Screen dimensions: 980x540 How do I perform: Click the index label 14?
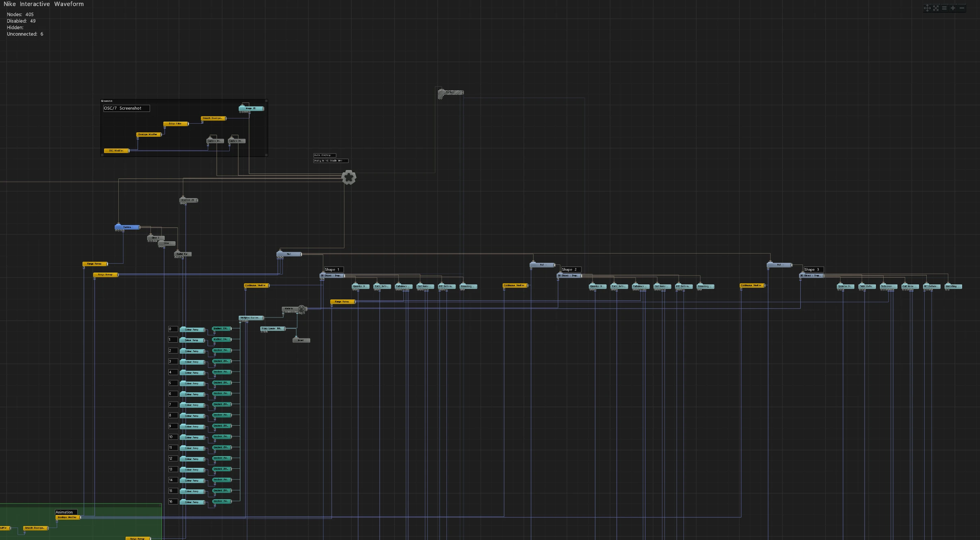tap(173, 480)
